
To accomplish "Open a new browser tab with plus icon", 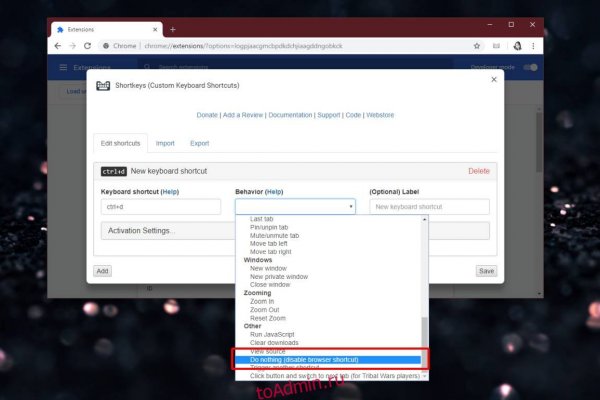I will pos(172,29).
